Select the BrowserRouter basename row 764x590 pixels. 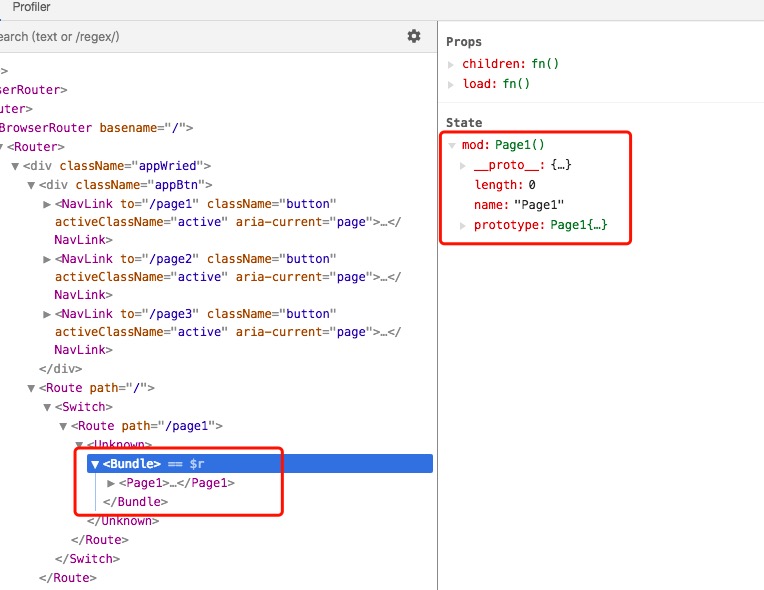(x=96, y=128)
